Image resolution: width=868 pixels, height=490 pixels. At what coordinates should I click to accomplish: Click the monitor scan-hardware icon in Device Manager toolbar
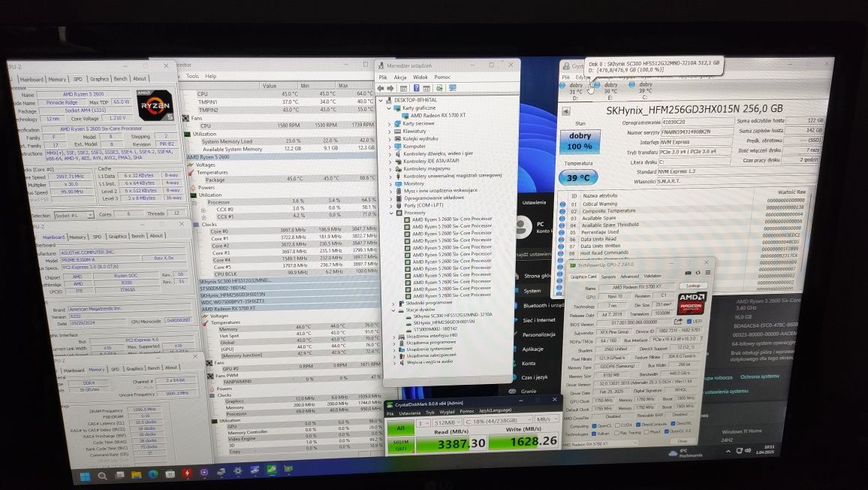click(453, 88)
